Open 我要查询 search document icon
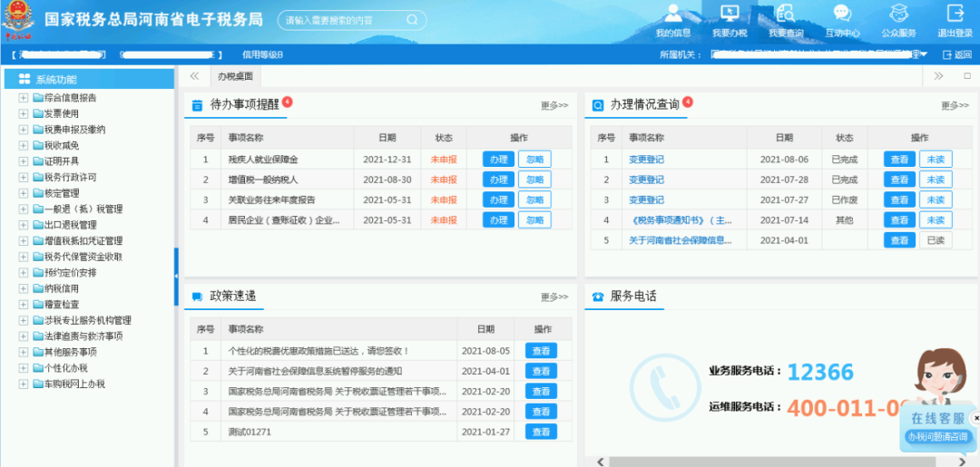Image resolution: width=980 pixels, height=467 pixels. coord(786,13)
